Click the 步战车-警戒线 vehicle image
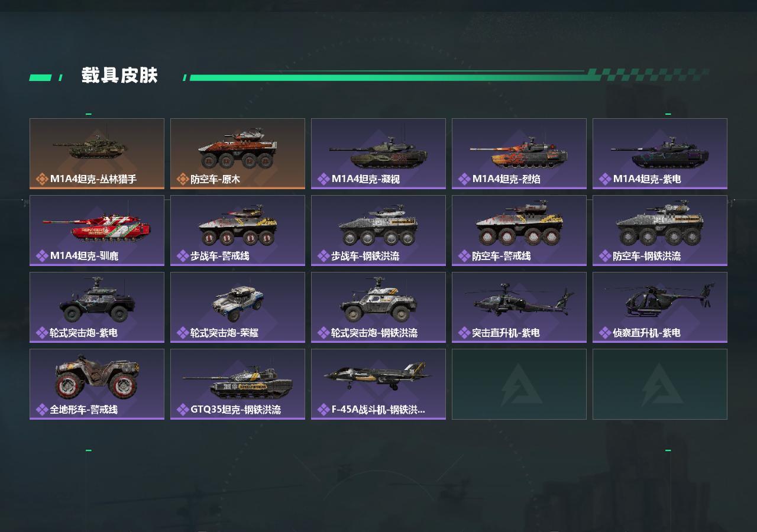Viewport: 757px width, 532px height. [x=238, y=225]
